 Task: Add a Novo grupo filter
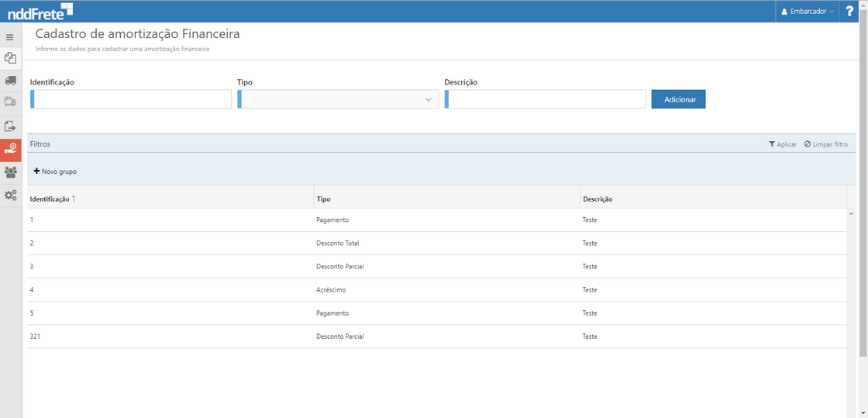[55, 171]
